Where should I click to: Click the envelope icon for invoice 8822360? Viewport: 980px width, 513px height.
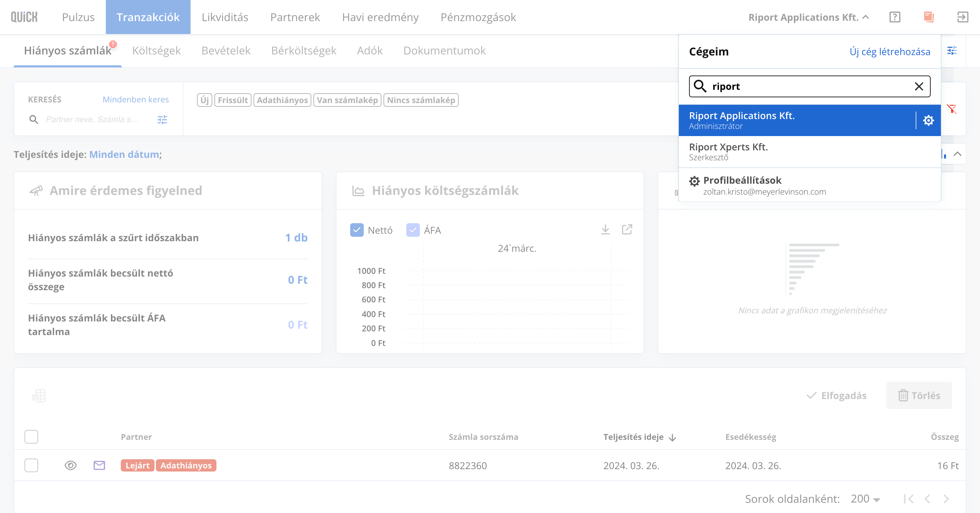pos(99,465)
